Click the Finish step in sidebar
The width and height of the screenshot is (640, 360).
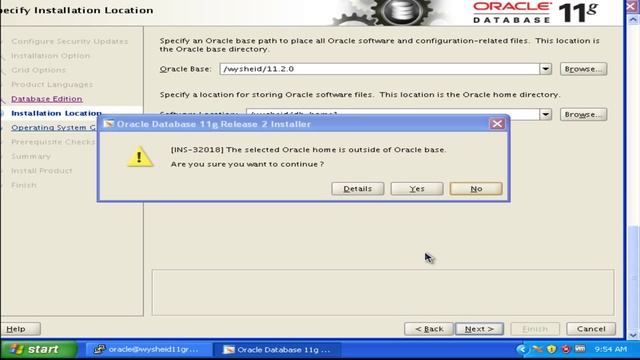[24, 185]
